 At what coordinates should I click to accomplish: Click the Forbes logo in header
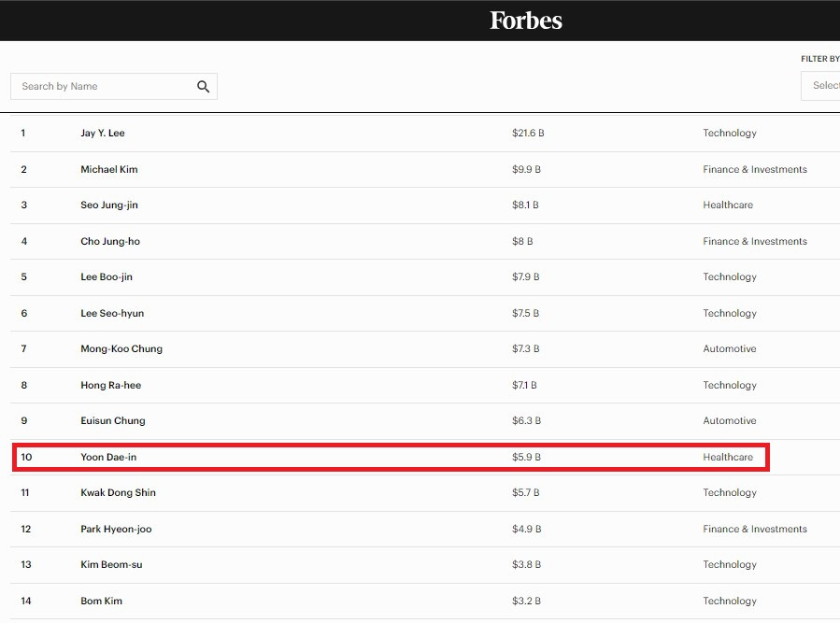click(525, 21)
